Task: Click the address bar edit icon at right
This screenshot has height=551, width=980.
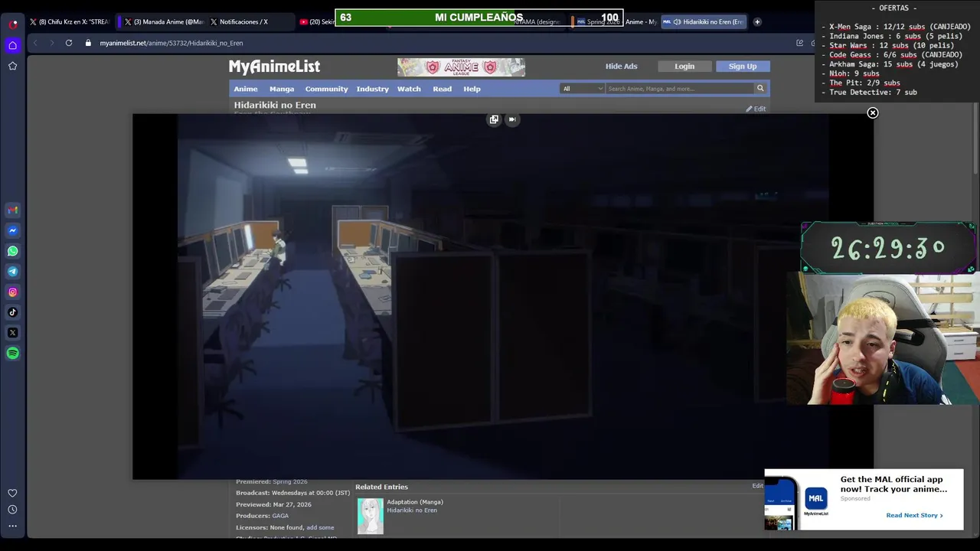Action: coord(800,43)
